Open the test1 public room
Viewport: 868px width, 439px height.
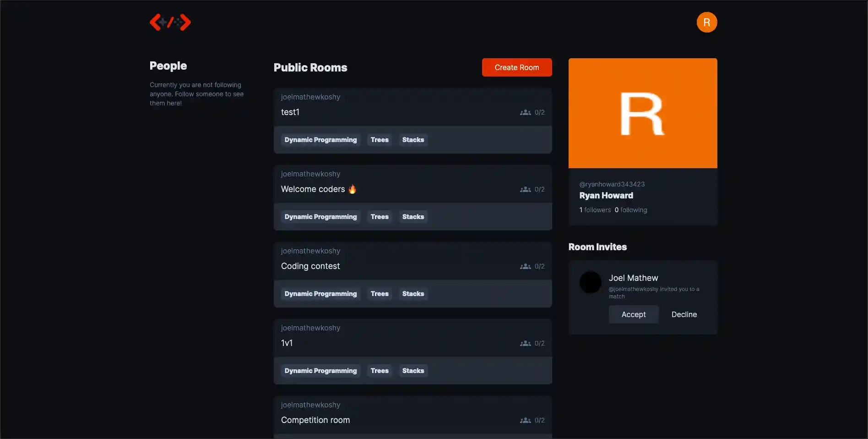click(290, 112)
